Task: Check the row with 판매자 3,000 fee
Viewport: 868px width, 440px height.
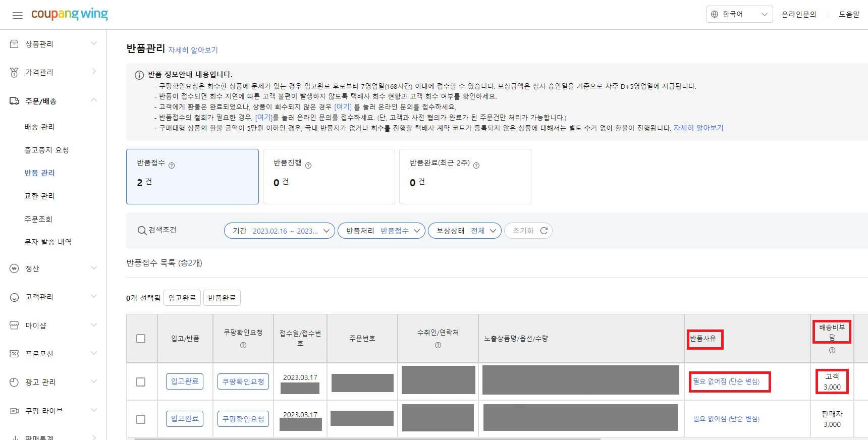Action: [141, 419]
